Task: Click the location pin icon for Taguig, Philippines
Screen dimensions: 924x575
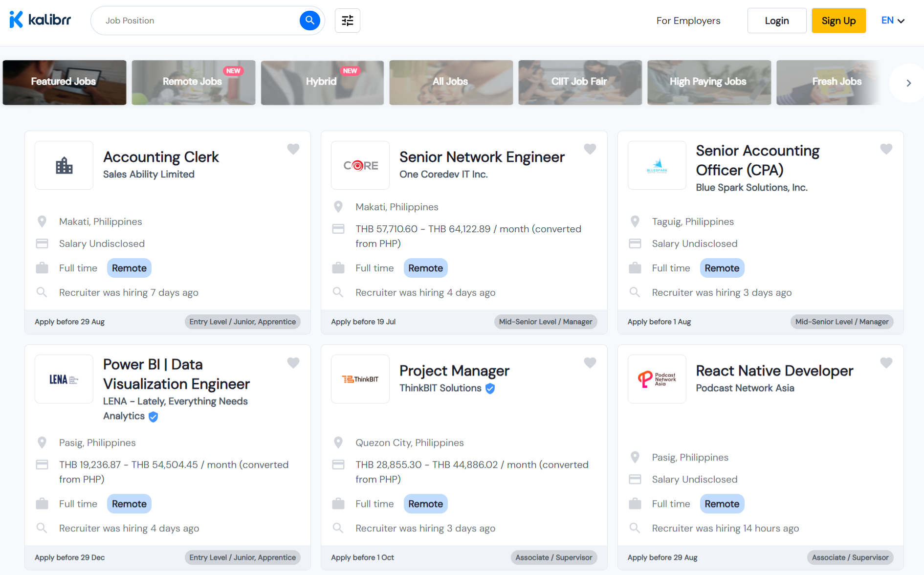Action: [x=635, y=221]
